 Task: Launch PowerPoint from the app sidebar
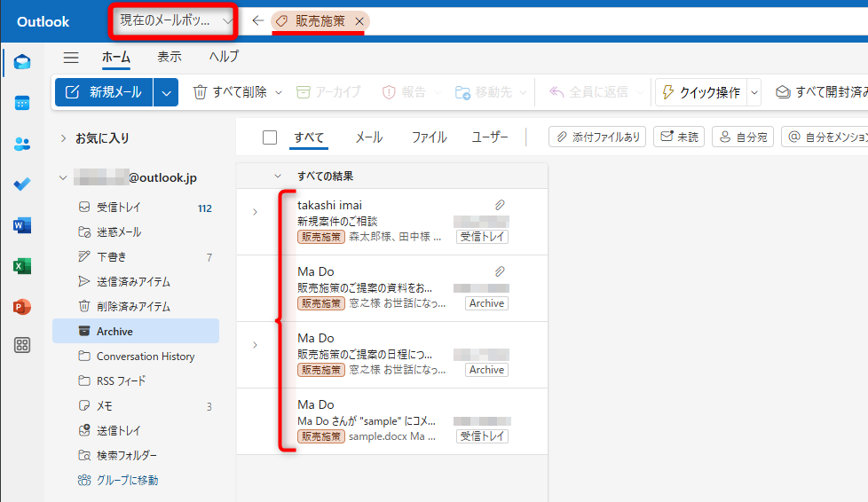click(22, 307)
